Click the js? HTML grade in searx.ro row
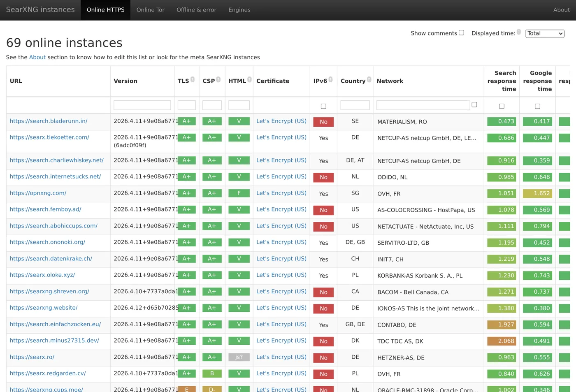The height and width of the screenshot is (392, 576). pyautogui.click(x=239, y=357)
